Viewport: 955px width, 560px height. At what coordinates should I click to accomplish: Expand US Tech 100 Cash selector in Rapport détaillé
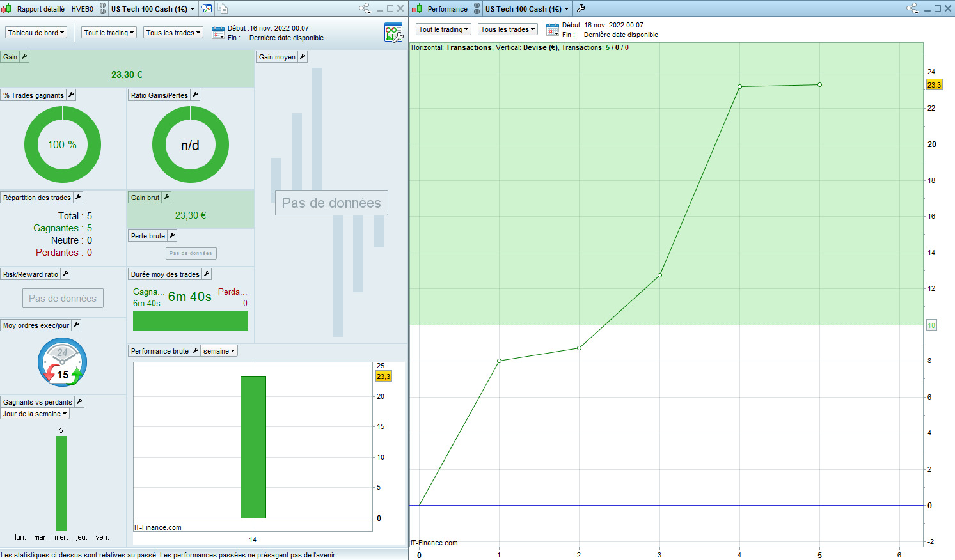coord(153,9)
